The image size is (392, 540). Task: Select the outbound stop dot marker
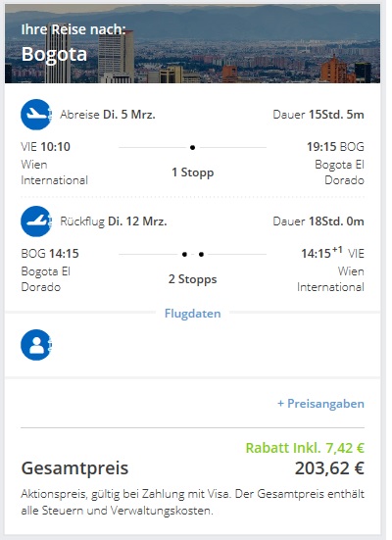click(x=192, y=147)
